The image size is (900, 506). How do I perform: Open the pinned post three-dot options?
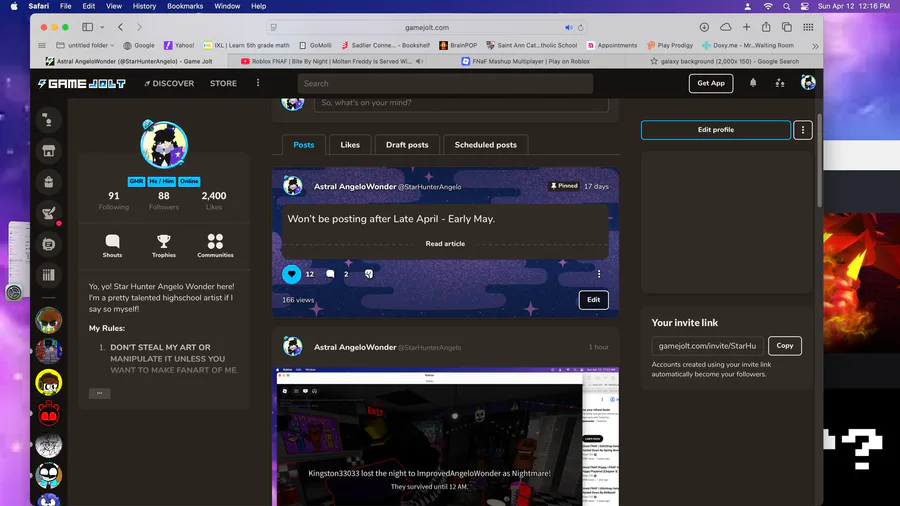pyautogui.click(x=599, y=274)
